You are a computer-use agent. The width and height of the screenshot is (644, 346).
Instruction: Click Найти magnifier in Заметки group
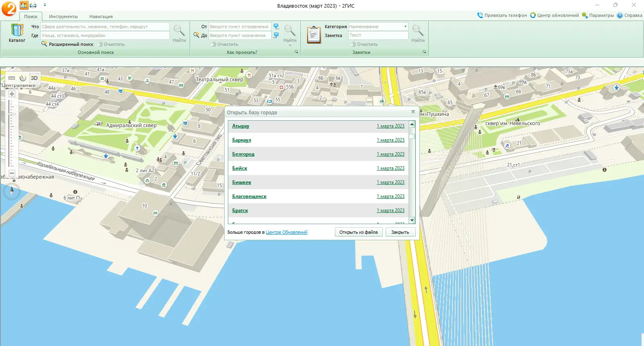coord(418,33)
